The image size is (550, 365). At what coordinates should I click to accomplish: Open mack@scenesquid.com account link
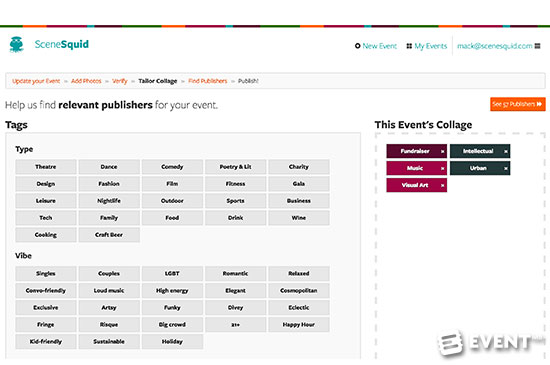[x=495, y=46]
